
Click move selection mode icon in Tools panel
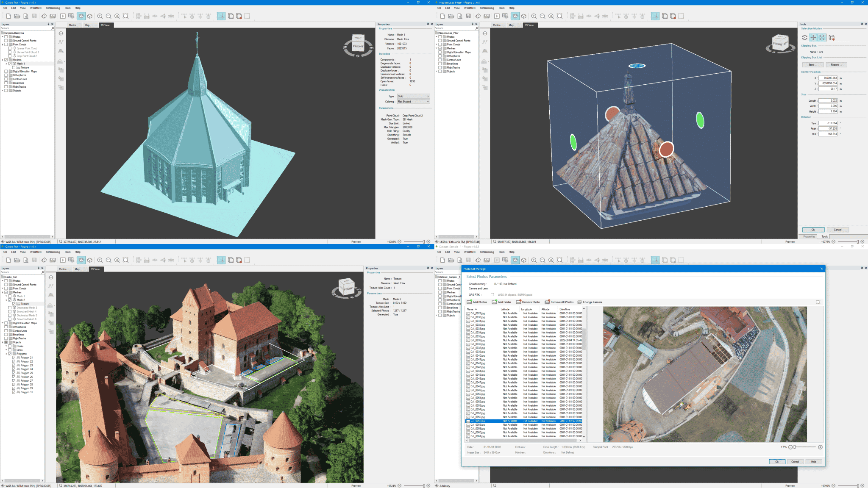tap(813, 38)
